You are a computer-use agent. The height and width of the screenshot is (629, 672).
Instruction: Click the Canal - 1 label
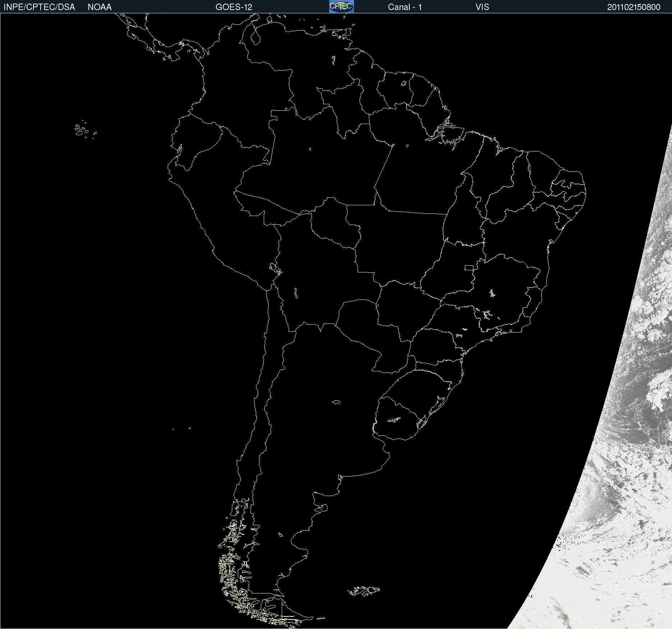405,7
